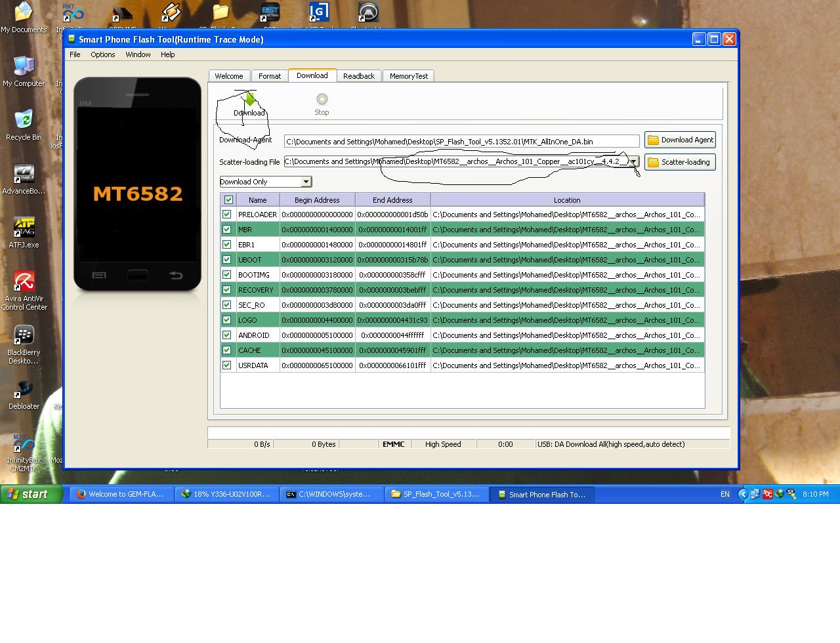Image resolution: width=840 pixels, height=643 pixels.
Task: Uncheck the PRELOADER partition checkbox
Action: click(x=227, y=215)
